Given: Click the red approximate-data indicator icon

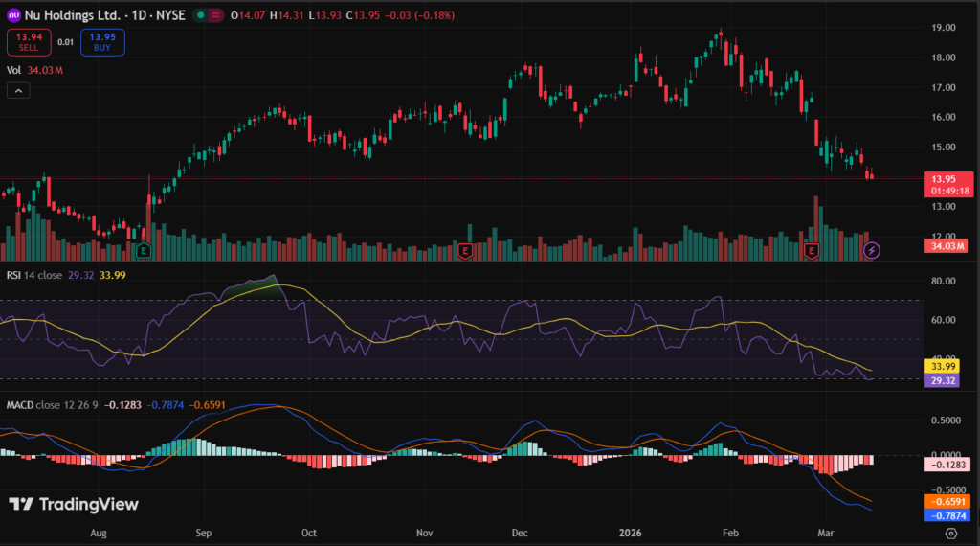Looking at the screenshot, I should [216, 15].
